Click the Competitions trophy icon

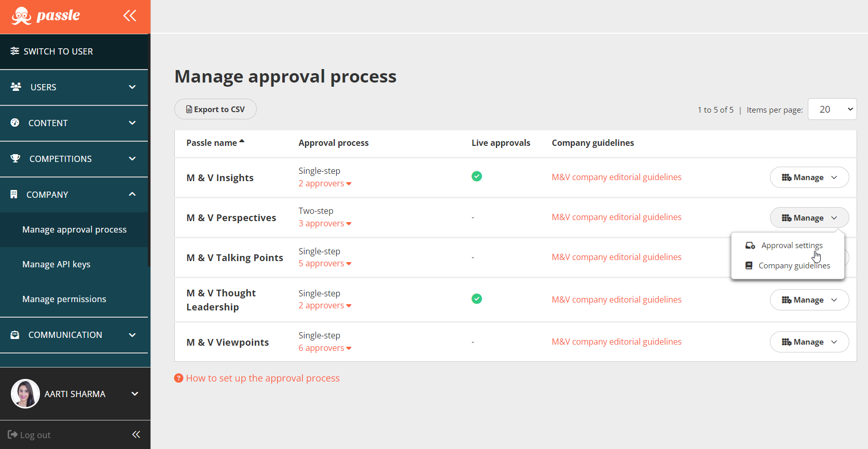pos(16,158)
